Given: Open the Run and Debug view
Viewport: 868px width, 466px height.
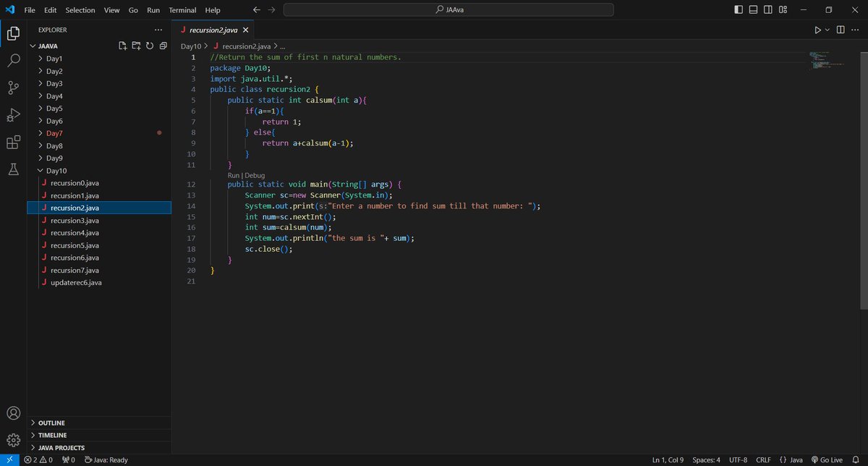Looking at the screenshot, I should 13,115.
